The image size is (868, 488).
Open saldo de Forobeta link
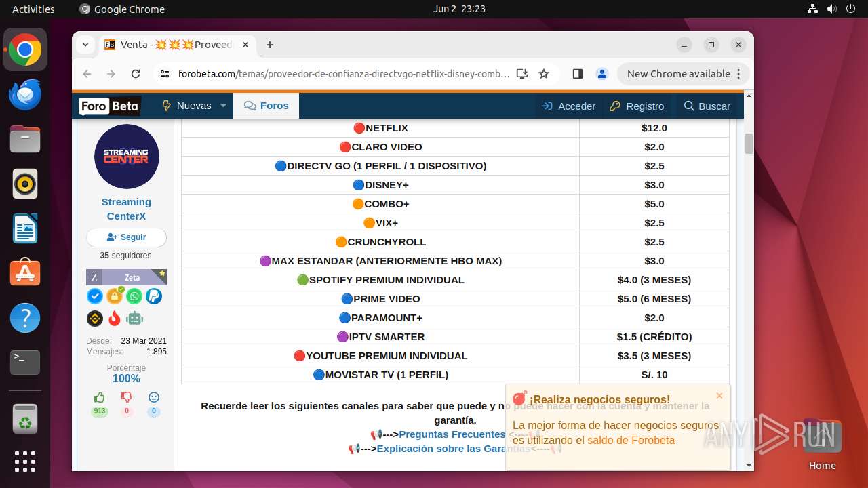coord(631,440)
